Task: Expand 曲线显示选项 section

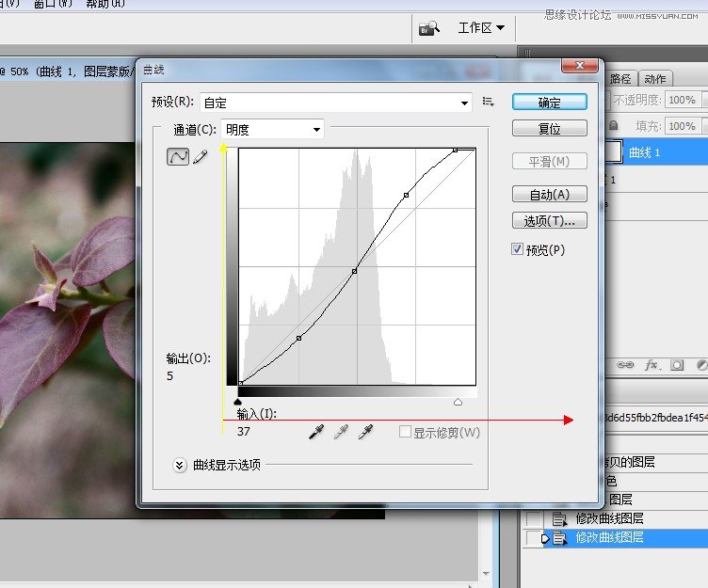Action: tap(179, 466)
